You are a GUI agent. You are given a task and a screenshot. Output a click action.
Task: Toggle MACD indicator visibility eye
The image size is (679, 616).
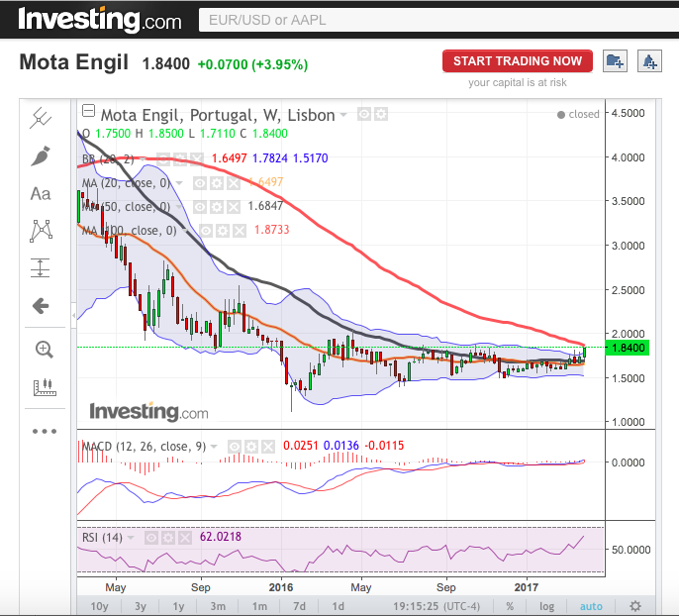pyautogui.click(x=235, y=447)
